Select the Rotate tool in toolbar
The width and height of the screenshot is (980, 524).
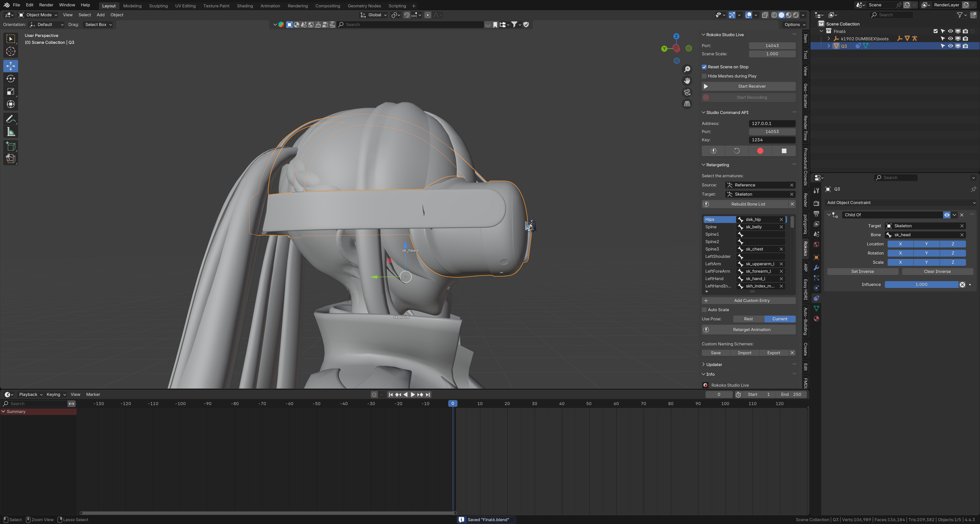11,79
